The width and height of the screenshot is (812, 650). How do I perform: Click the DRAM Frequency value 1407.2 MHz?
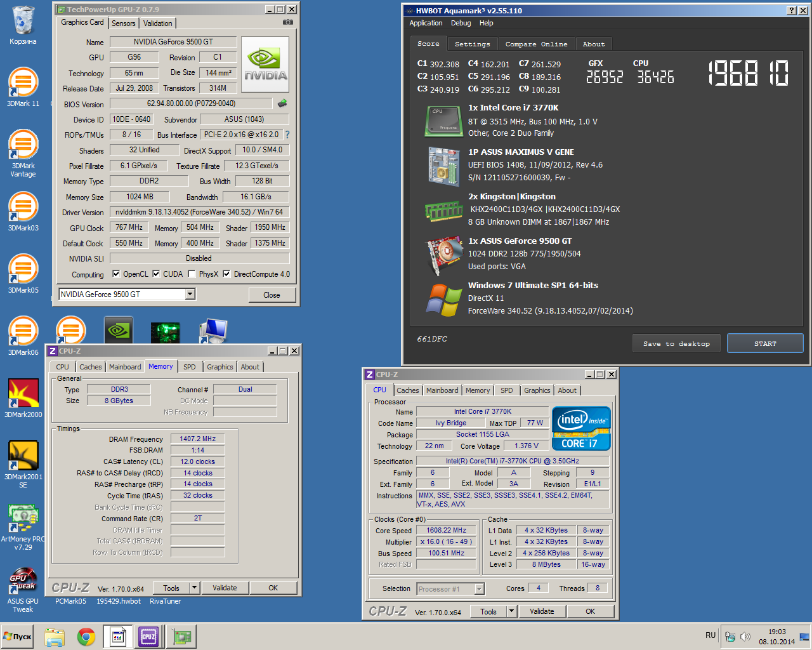coord(197,439)
